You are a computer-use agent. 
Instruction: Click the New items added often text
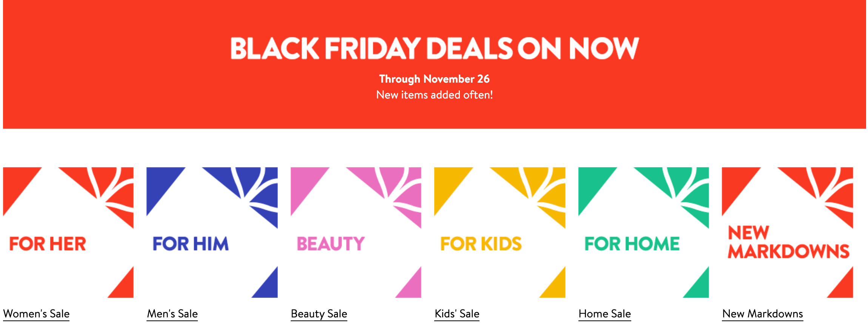click(x=433, y=95)
